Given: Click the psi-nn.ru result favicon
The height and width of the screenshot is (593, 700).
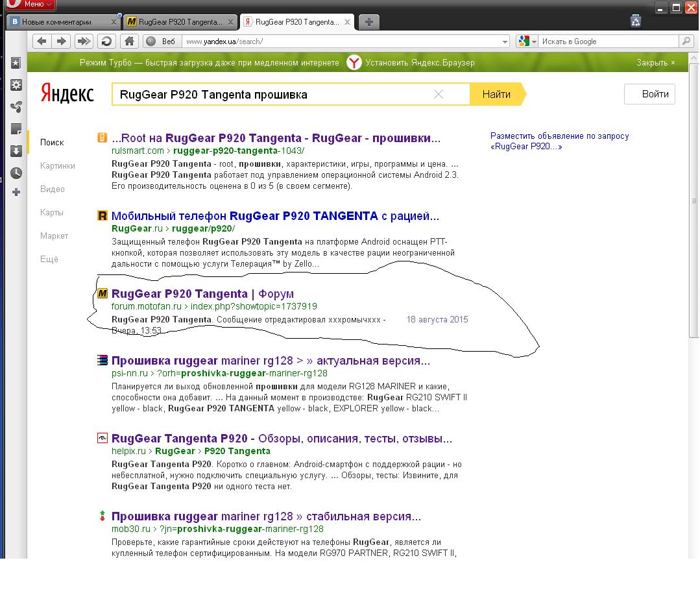Looking at the screenshot, I should click(x=103, y=360).
